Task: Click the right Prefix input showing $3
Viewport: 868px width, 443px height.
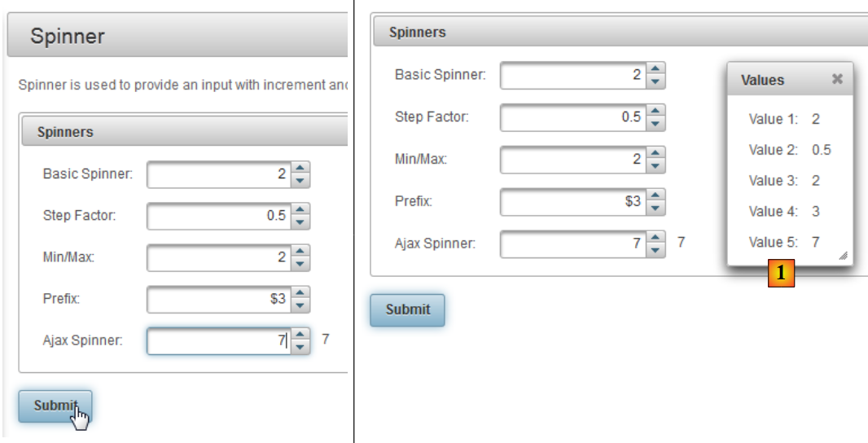Action: (x=572, y=201)
